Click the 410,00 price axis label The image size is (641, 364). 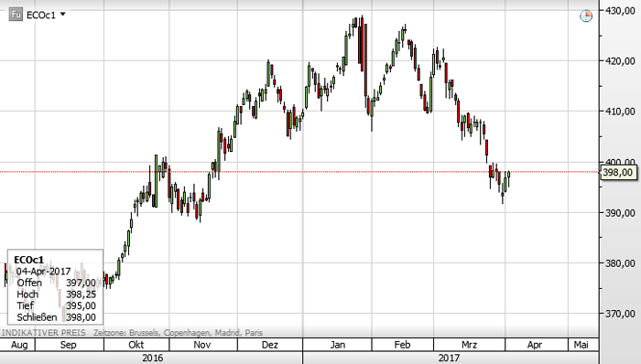tap(620, 112)
